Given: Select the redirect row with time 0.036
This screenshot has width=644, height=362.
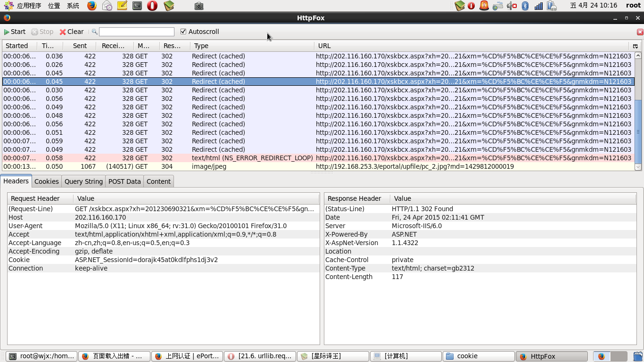Looking at the screenshot, I should [x=318, y=56].
